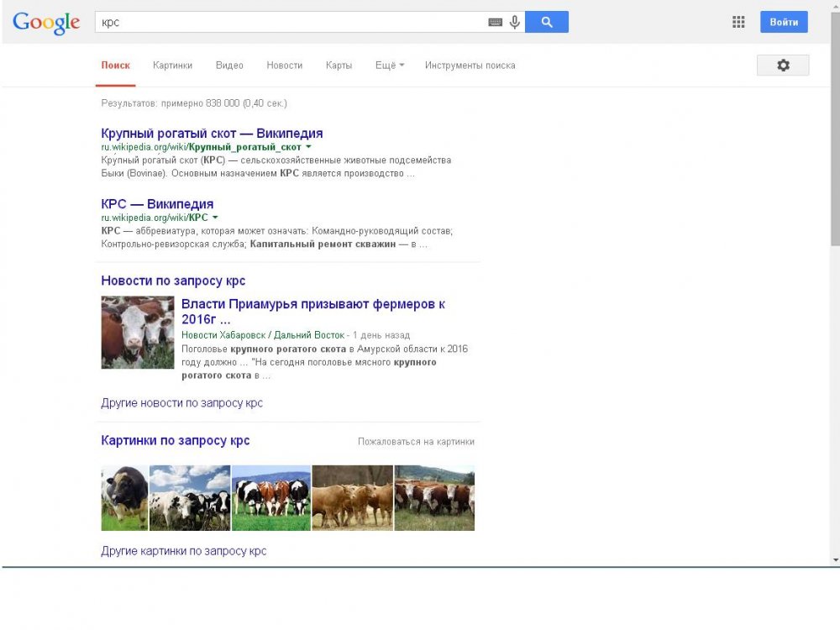Click the vertical scrollbar thumb
Image resolution: width=840 pixels, height=630 pixels.
[x=835, y=129]
